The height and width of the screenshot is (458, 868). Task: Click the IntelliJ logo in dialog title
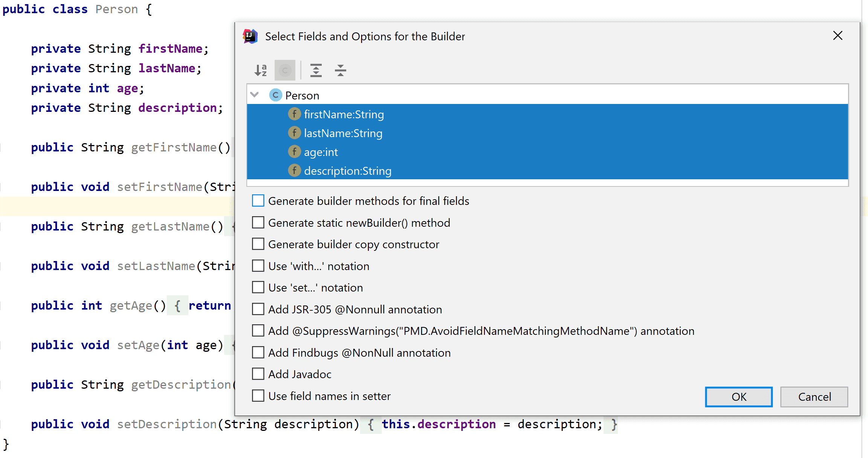[x=250, y=37]
